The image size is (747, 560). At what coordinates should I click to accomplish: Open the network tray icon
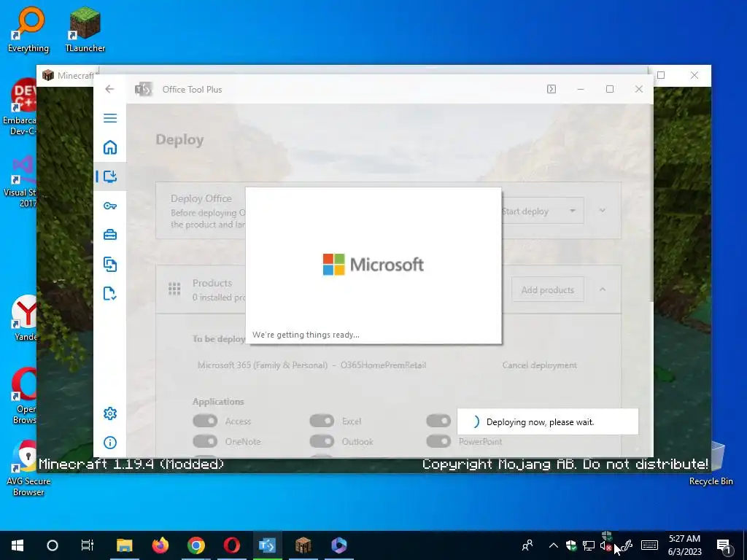click(x=589, y=545)
